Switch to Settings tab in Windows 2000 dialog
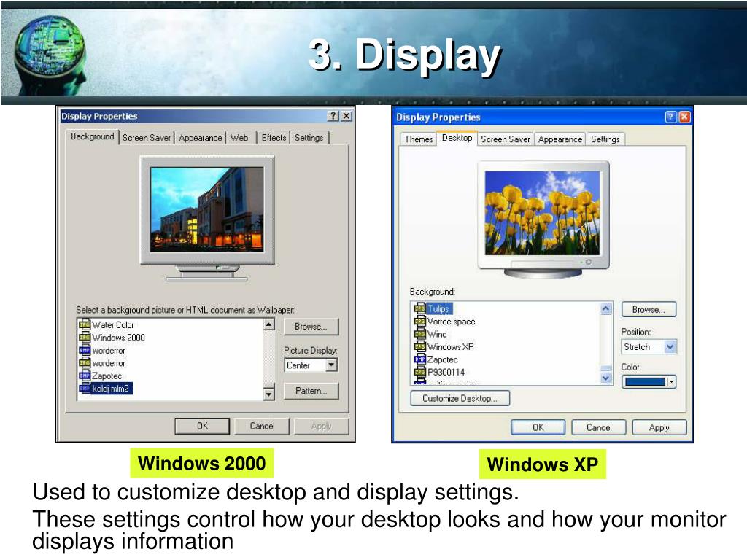The width and height of the screenshot is (747, 560). point(309,138)
